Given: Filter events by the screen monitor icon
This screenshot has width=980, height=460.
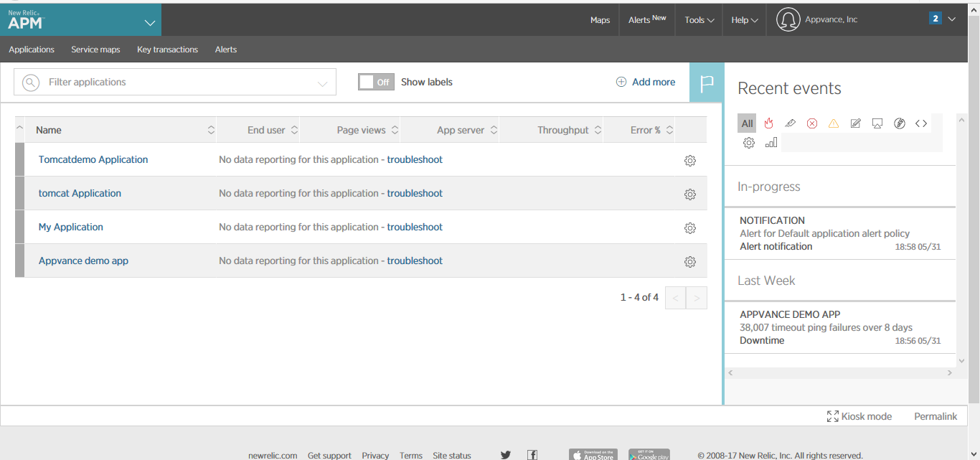Looking at the screenshot, I should pos(877,123).
